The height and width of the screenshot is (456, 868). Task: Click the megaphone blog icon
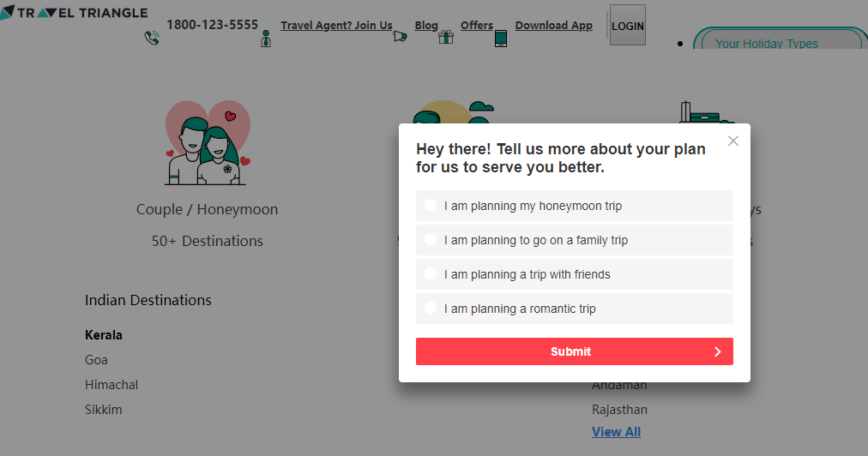400,37
